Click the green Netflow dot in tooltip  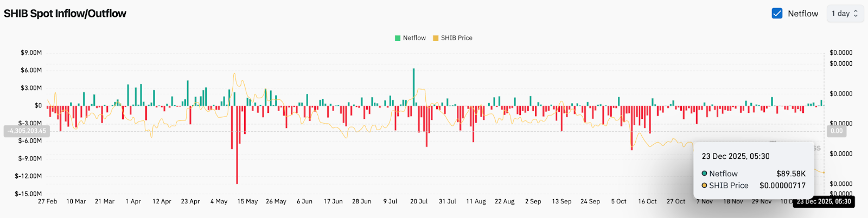[704, 174]
